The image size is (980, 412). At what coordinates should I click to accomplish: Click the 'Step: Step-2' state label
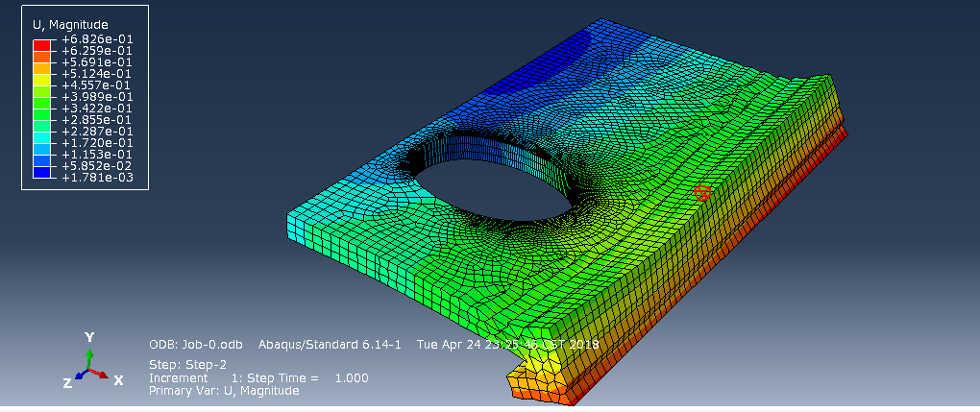[x=187, y=364]
